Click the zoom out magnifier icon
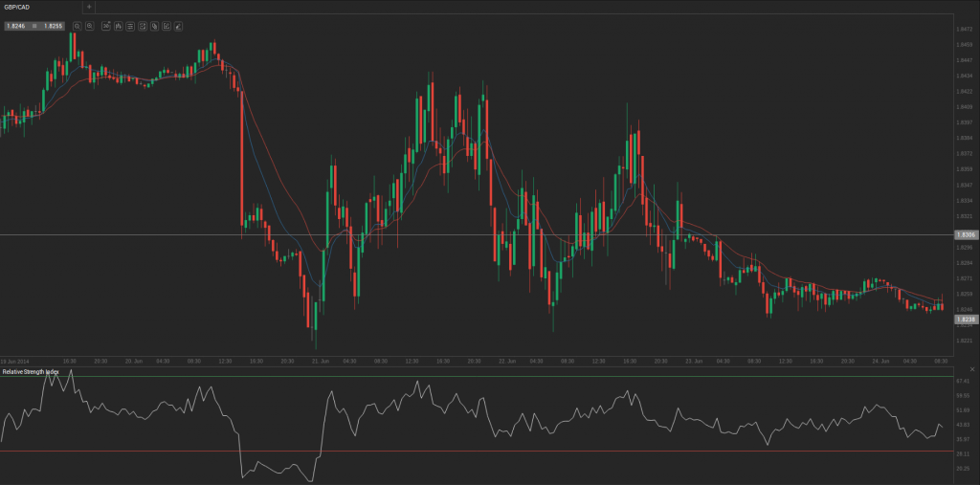This screenshot has width=980, height=485. (77, 26)
